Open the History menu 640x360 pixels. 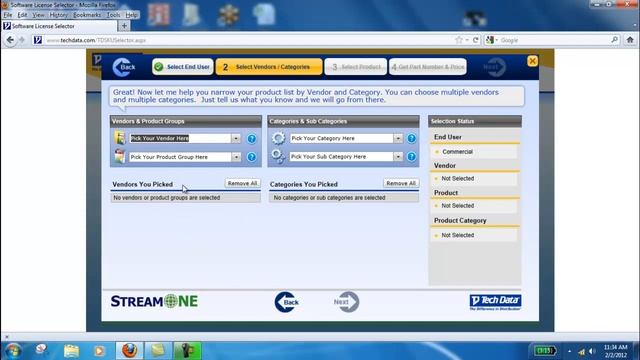point(58,15)
